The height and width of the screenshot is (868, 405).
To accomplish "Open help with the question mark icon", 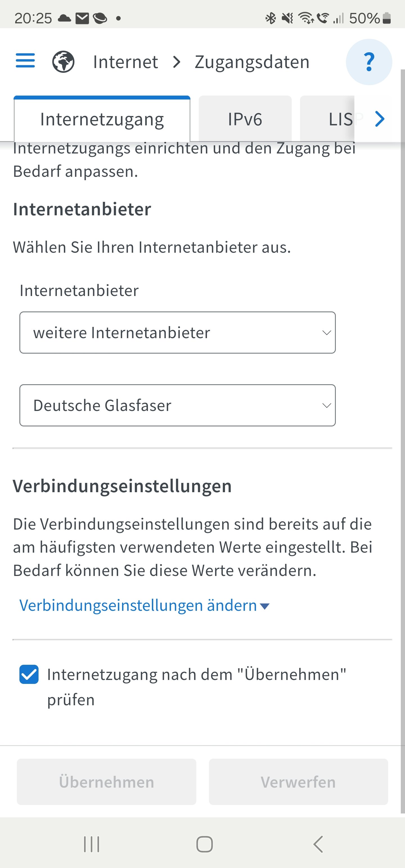I will (x=369, y=62).
